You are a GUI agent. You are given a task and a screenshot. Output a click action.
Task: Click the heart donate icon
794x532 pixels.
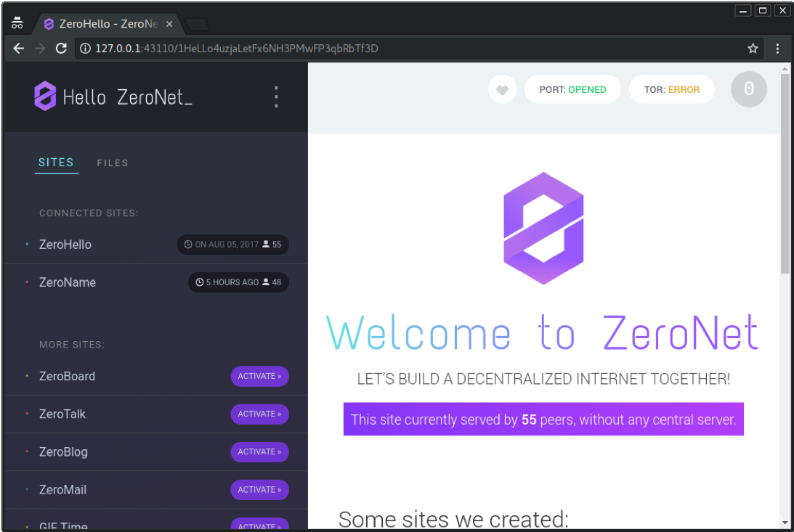click(x=502, y=89)
